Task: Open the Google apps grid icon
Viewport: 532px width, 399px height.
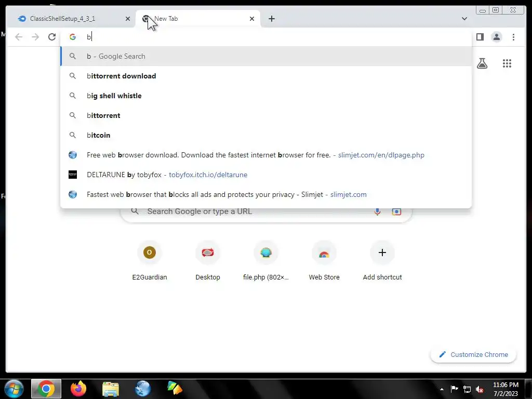Action: 507,63
